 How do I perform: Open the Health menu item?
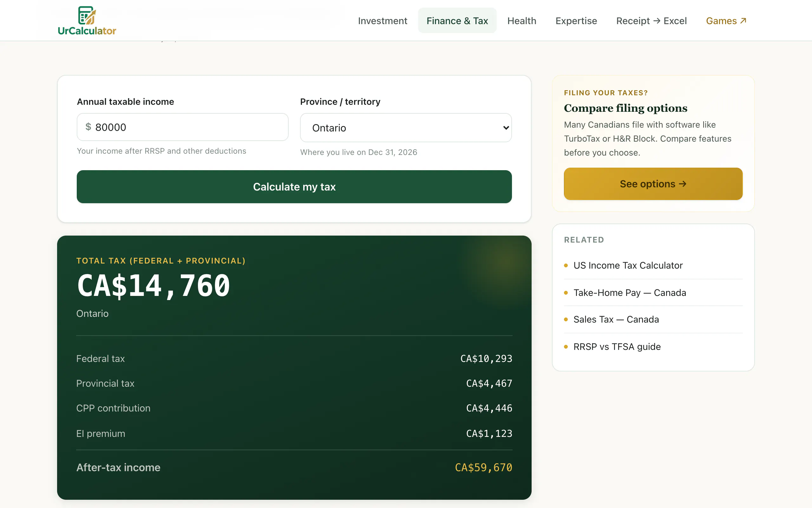[522, 21]
